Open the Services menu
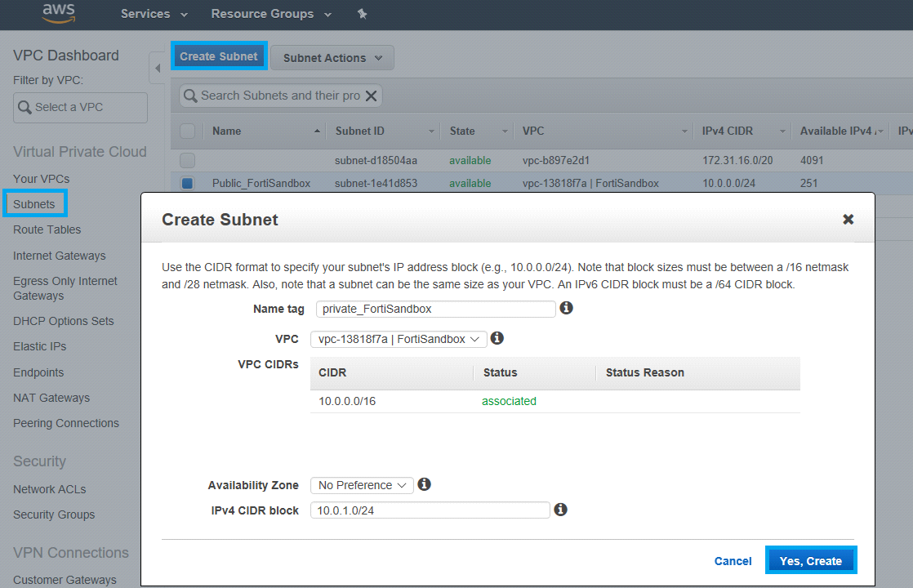The height and width of the screenshot is (588, 913). click(x=154, y=14)
